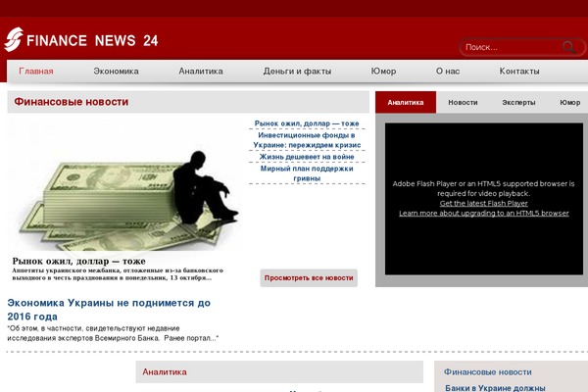Image resolution: width=588 pixels, height=392 pixels.
Task: Open the Жизнь дешевеет на войне headline
Action: pyautogui.click(x=307, y=157)
